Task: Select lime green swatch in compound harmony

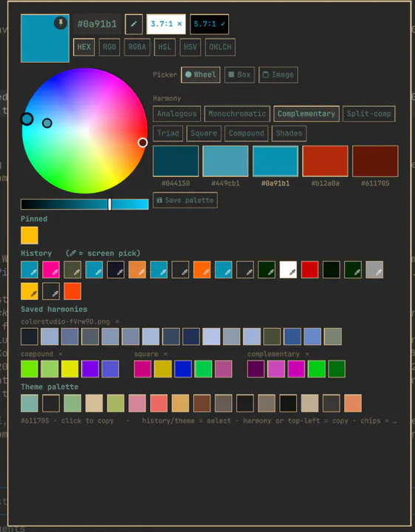Action: (30, 369)
